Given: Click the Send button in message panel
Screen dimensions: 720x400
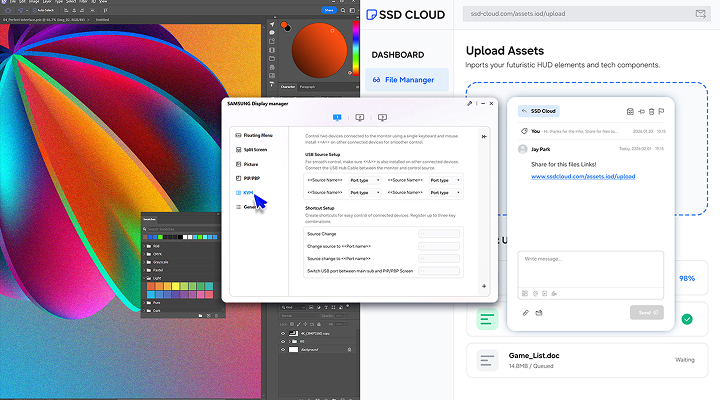Looking at the screenshot, I should coord(647,312).
